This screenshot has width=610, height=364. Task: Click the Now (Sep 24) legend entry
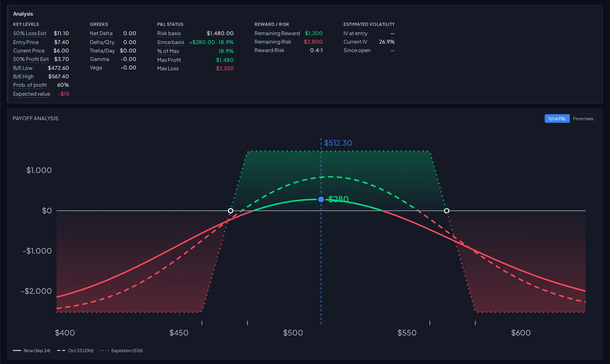[32, 351]
